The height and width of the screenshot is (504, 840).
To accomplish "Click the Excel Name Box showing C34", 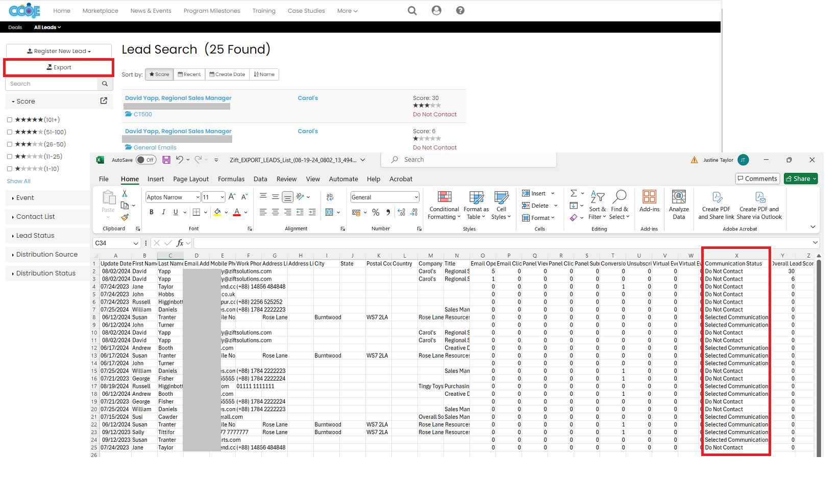I will coord(116,243).
